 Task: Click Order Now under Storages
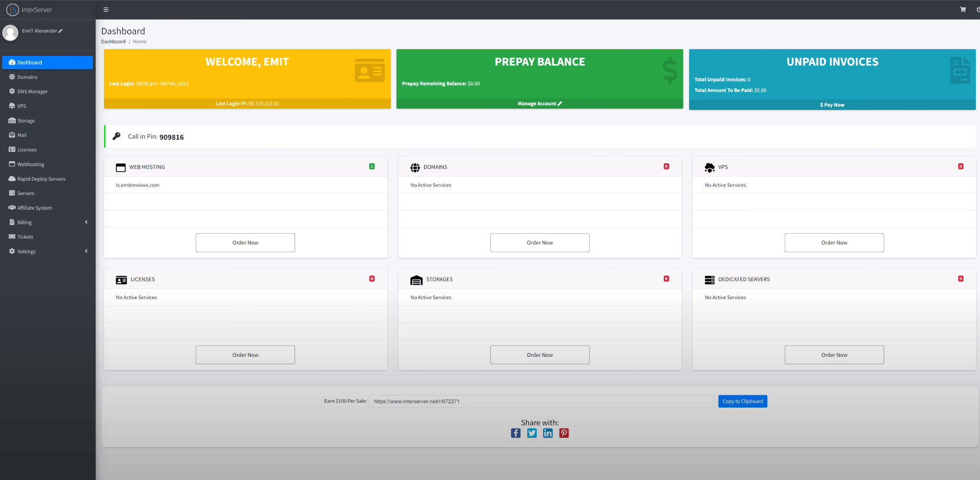pos(539,355)
